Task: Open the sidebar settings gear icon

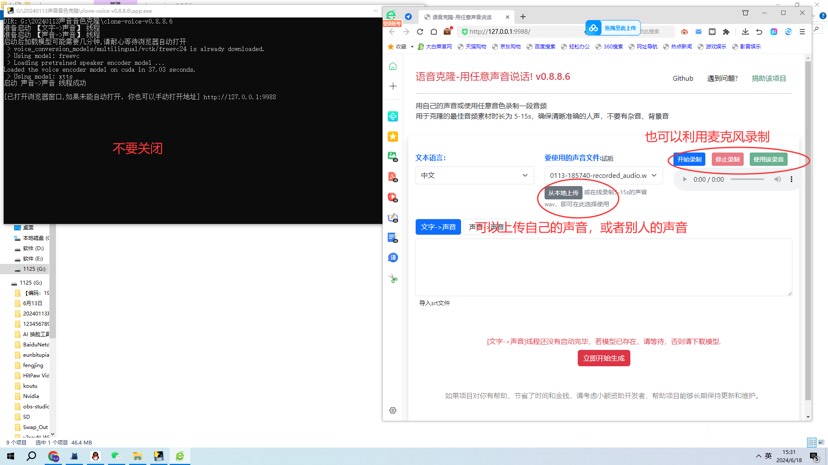Action: click(x=393, y=411)
